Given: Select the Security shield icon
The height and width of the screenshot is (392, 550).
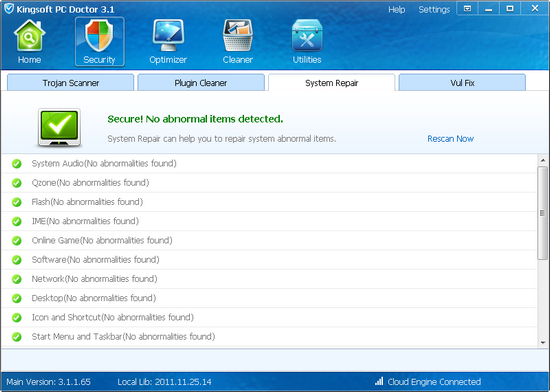Looking at the screenshot, I should [x=99, y=36].
